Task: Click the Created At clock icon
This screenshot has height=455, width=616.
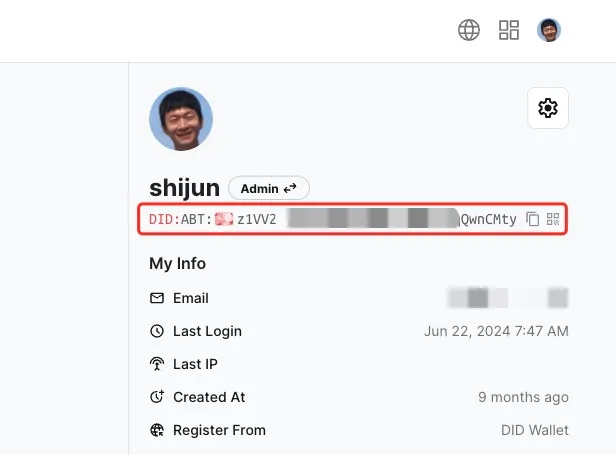Action: tap(157, 397)
